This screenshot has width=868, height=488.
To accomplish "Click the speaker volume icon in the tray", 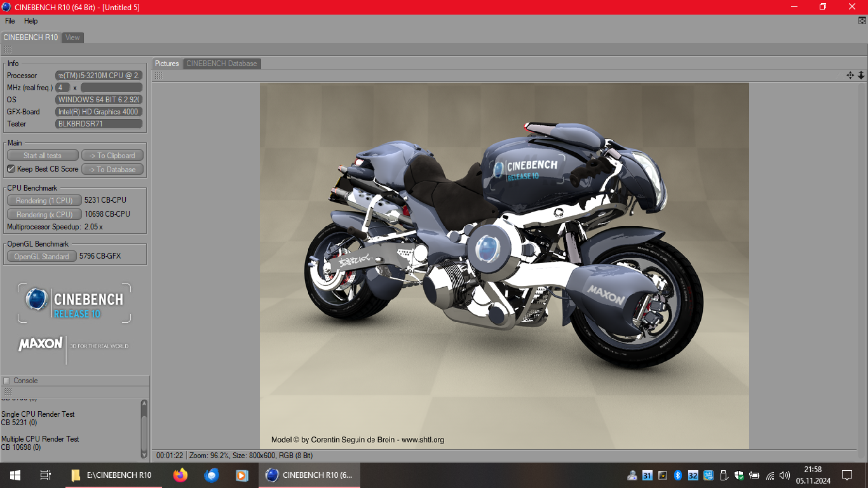I will point(785,475).
